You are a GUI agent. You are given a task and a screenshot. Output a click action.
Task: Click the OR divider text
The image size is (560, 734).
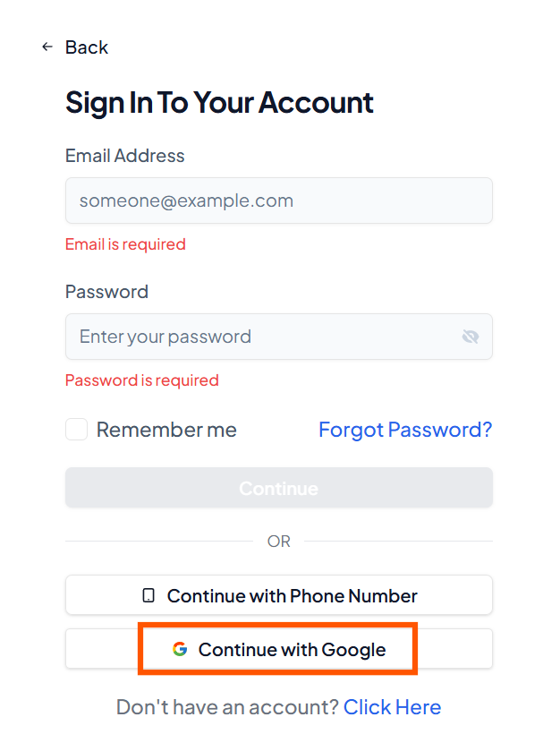pos(278,542)
